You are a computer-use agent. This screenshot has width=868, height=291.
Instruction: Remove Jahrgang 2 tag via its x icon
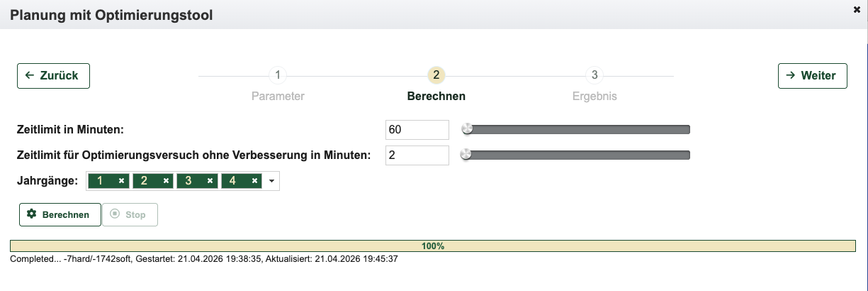166,181
